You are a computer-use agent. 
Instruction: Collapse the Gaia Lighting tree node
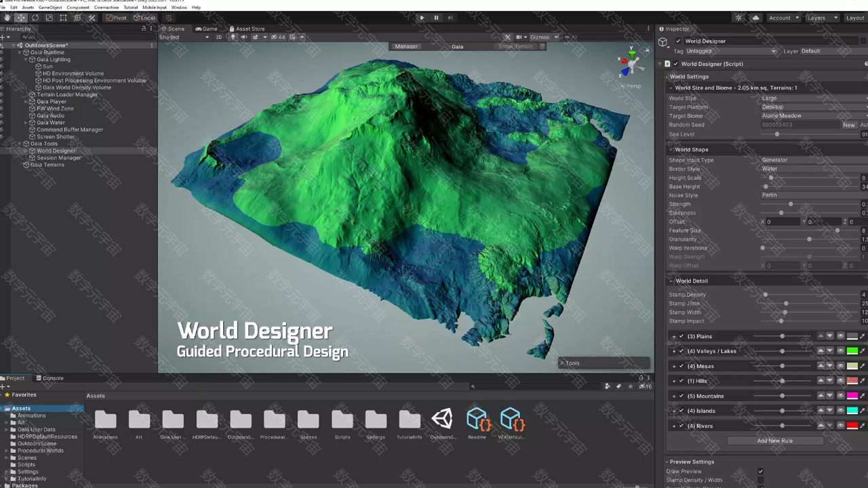pyautogui.click(x=26, y=60)
